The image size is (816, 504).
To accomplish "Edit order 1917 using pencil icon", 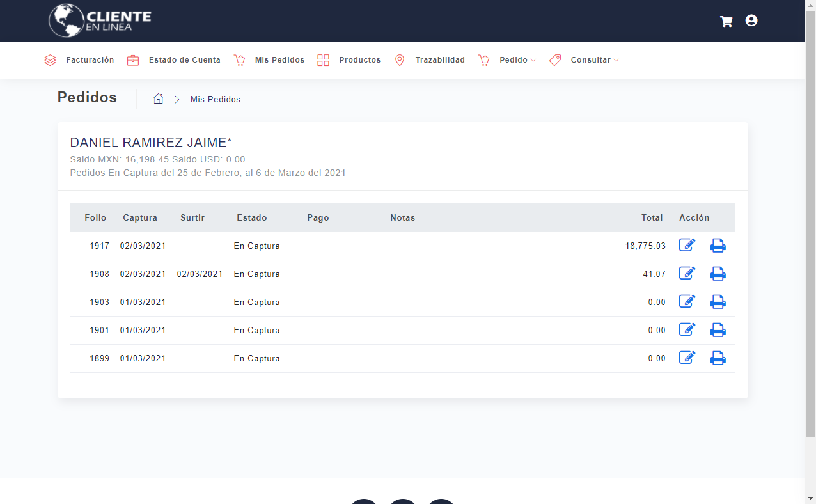I will click(x=687, y=246).
